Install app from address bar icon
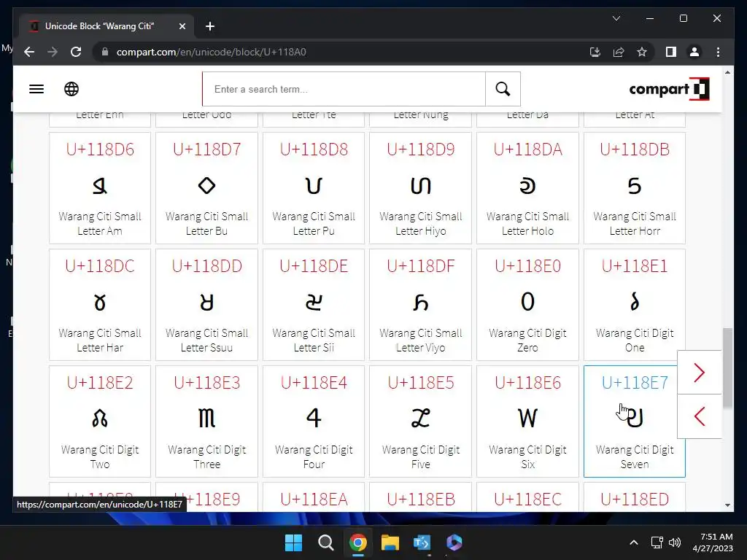 pyautogui.click(x=595, y=52)
